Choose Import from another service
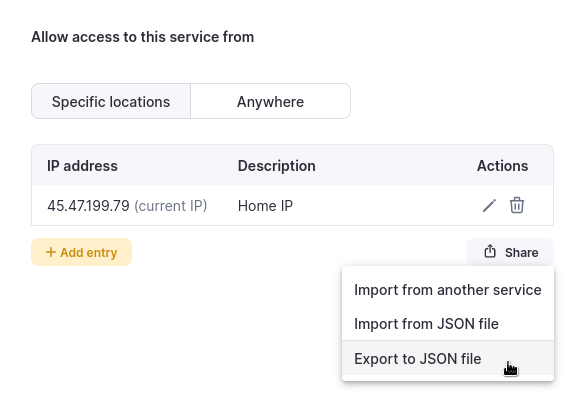 (x=448, y=290)
